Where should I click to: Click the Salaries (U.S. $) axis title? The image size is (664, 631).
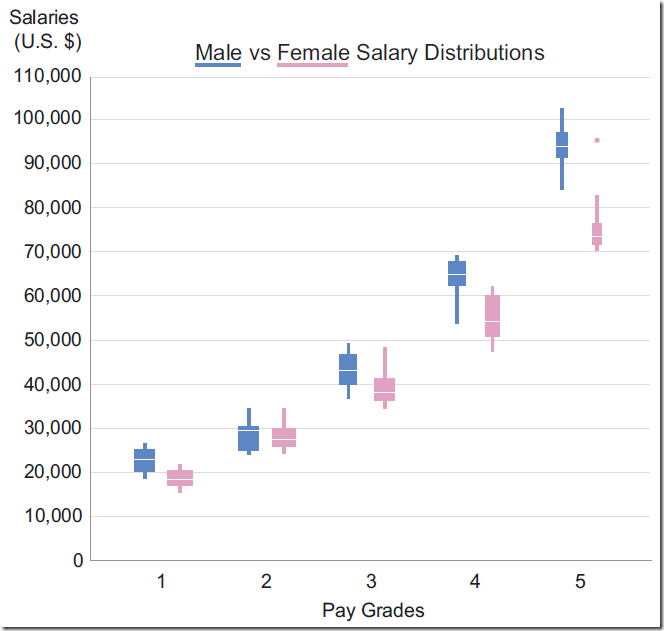tap(45, 30)
